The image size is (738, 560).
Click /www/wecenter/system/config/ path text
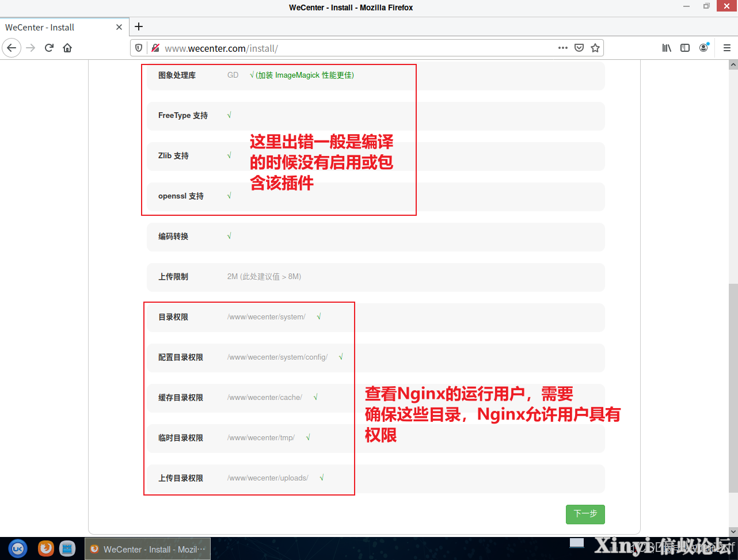(277, 357)
